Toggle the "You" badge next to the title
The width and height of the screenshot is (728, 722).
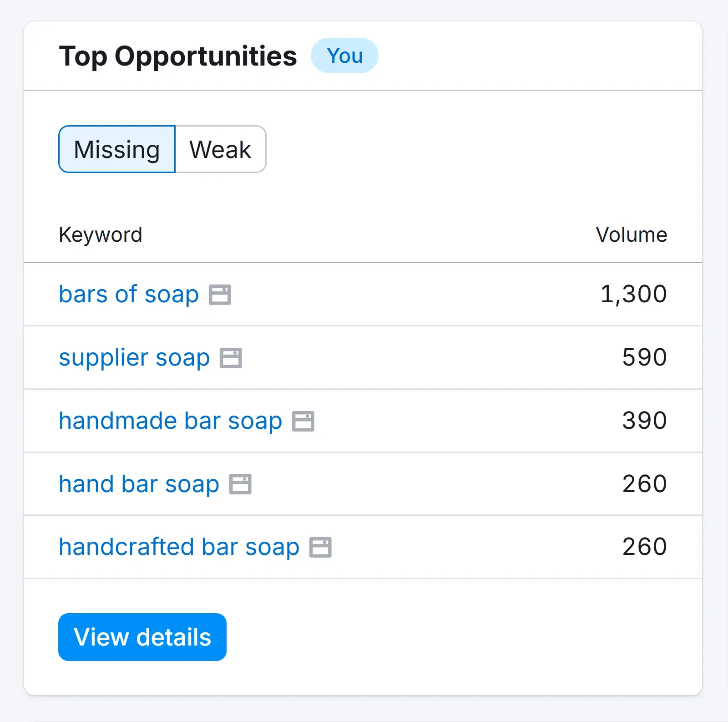click(345, 56)
